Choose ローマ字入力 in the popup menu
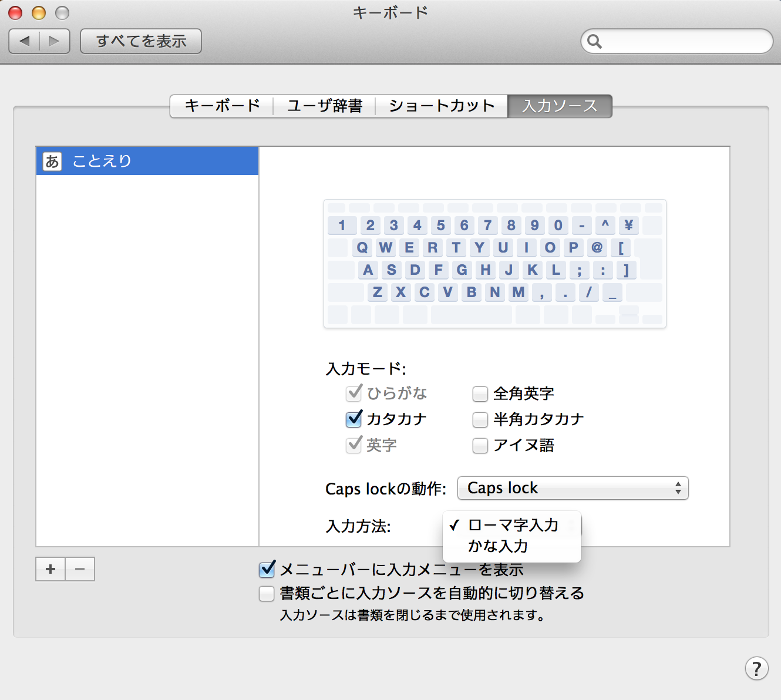Image resolution: width=781 pixels, height=700 pixels. [513, 525]
